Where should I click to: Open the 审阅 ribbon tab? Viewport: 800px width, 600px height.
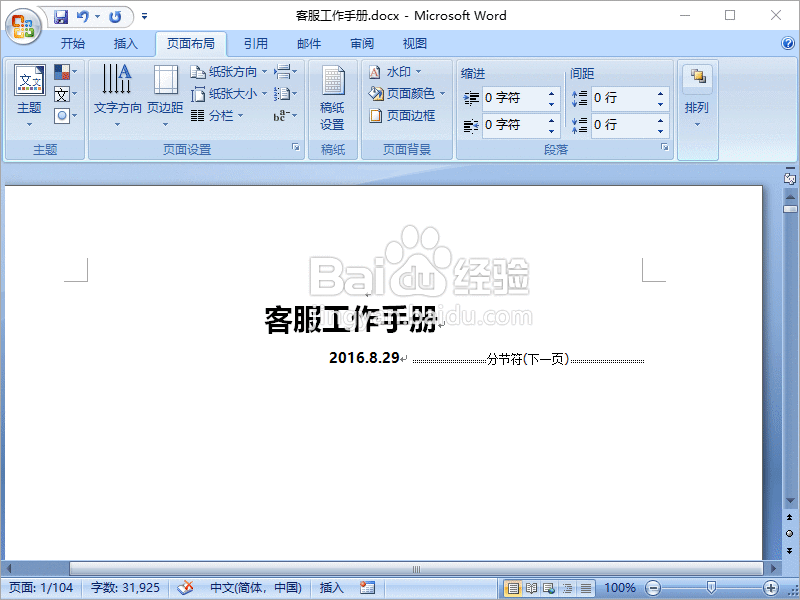pyautogui.click(x=361, y=44)
